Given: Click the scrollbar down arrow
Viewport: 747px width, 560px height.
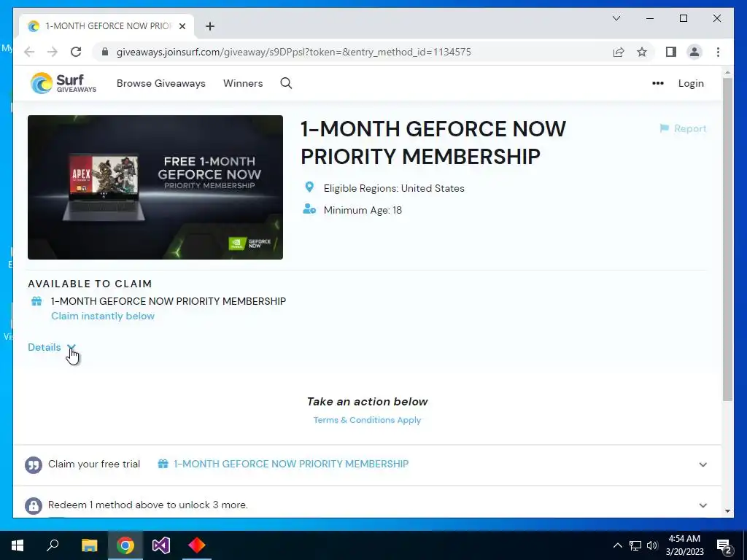Looking at the screenshot, I should point(727,511).
